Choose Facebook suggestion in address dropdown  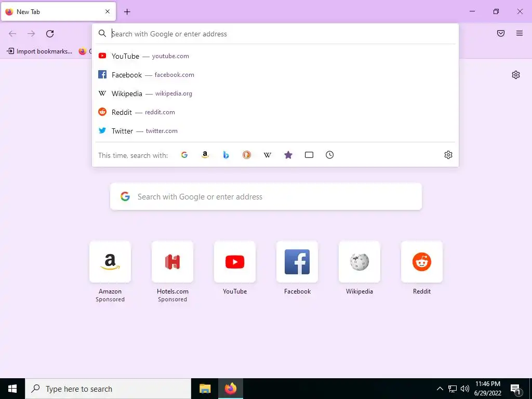pos(275,75)
